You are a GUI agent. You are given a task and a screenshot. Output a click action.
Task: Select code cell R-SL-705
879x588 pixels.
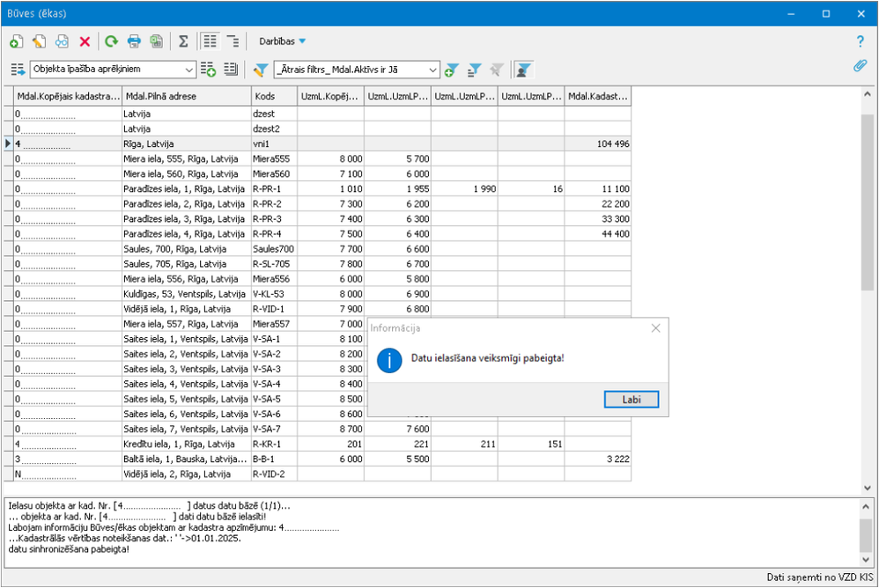[x=274, y=264]
